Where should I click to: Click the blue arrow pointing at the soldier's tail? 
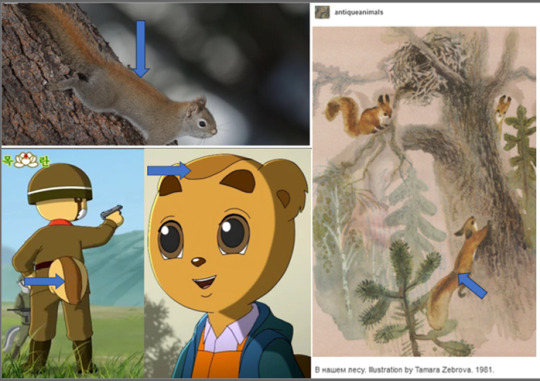45,281
